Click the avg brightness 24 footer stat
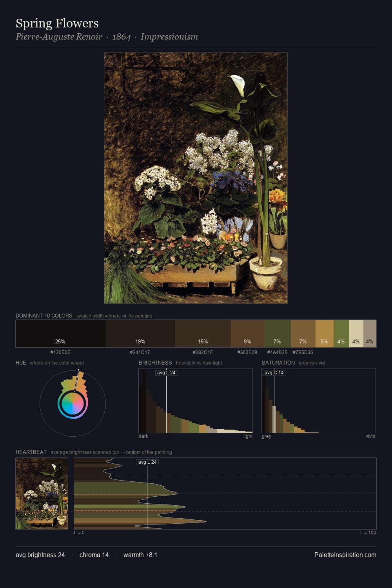This screenshot has width=392, height=588. click(40, 555)
